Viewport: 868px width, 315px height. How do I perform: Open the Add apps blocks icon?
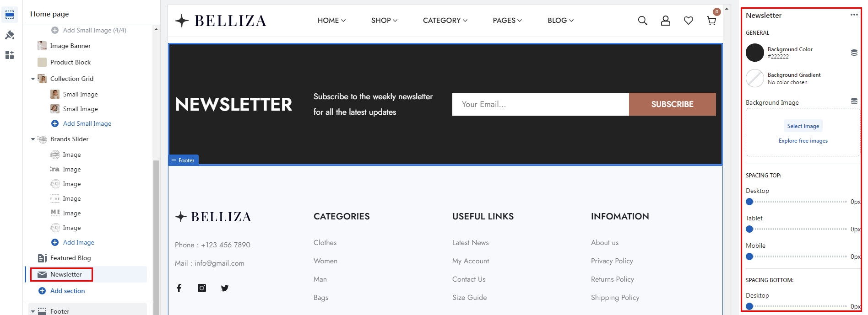click(x=10, y=55)
